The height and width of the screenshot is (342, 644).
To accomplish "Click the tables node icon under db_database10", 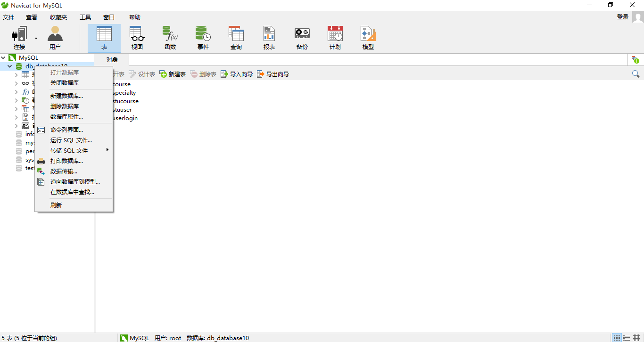I will coord(25,75).
